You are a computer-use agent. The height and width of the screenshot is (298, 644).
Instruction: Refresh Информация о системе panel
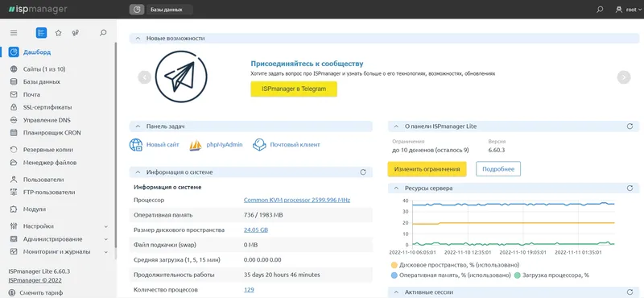[x=363, y=172]
